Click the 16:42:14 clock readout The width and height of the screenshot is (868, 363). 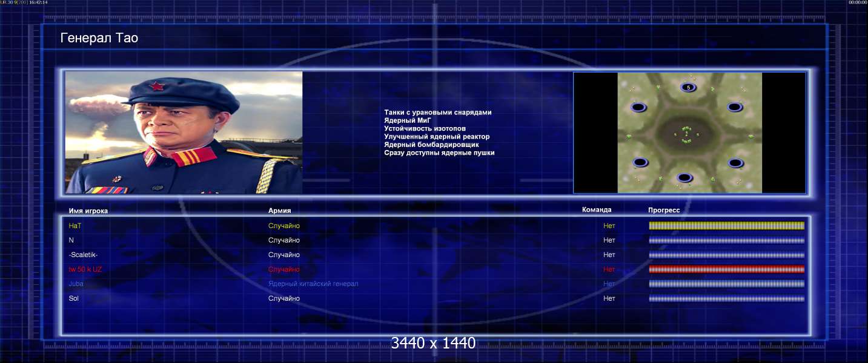[38, 2]
